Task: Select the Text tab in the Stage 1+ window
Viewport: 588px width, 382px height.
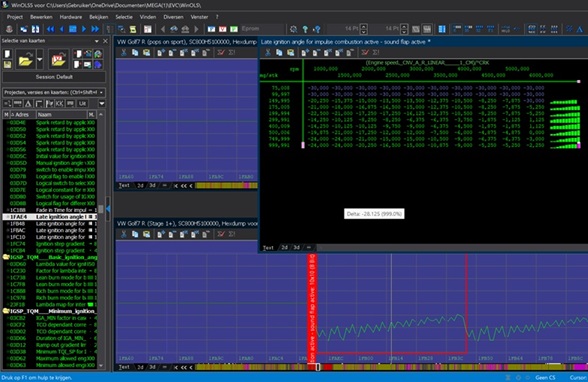Action: tap(124, 367)
